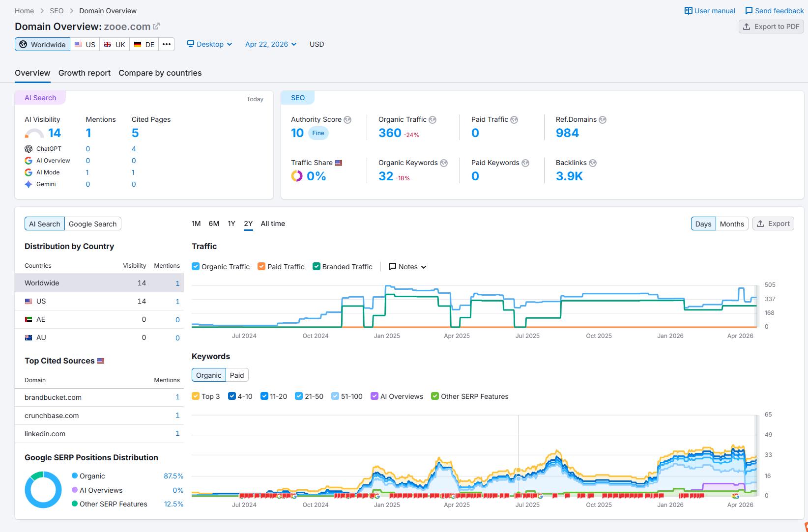Click brandbucket.com cited source
The width and height of the screenshot is (808, 532).
coord(53,397)
